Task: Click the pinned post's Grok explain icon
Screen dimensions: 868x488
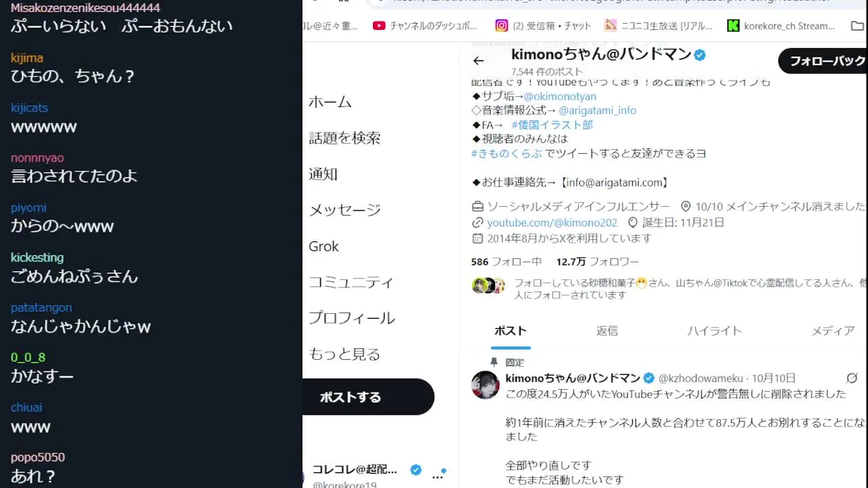Action: pos(852,378)
